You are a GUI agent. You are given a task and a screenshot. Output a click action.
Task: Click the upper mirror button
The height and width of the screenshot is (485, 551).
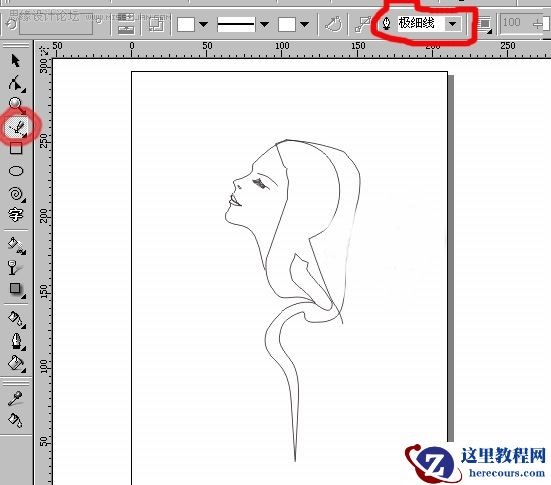coord(126,18)
